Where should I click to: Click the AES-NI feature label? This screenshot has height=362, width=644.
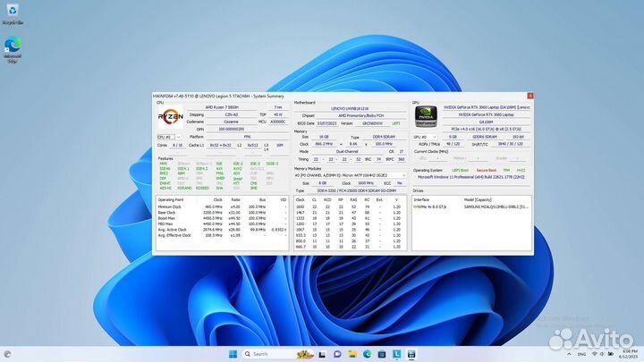165,188
